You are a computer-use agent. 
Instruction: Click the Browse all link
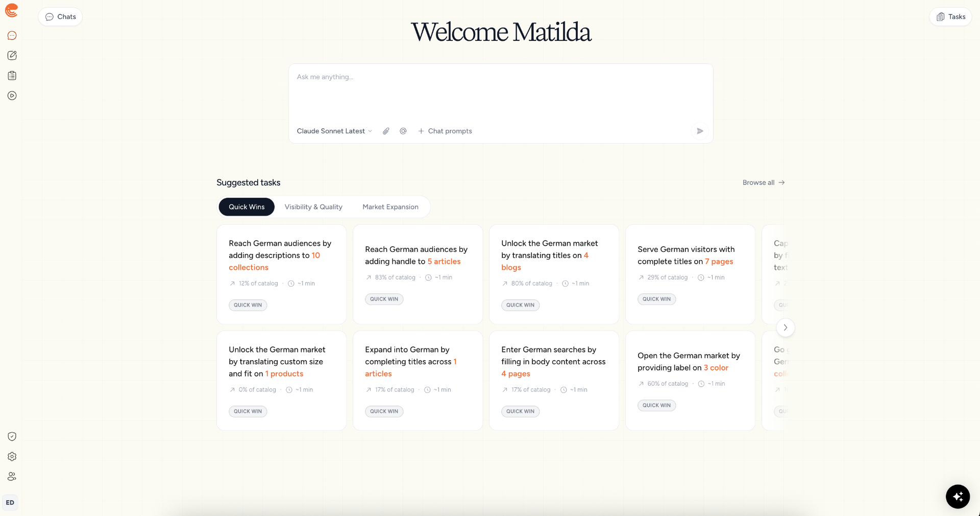tap(764, 182)
